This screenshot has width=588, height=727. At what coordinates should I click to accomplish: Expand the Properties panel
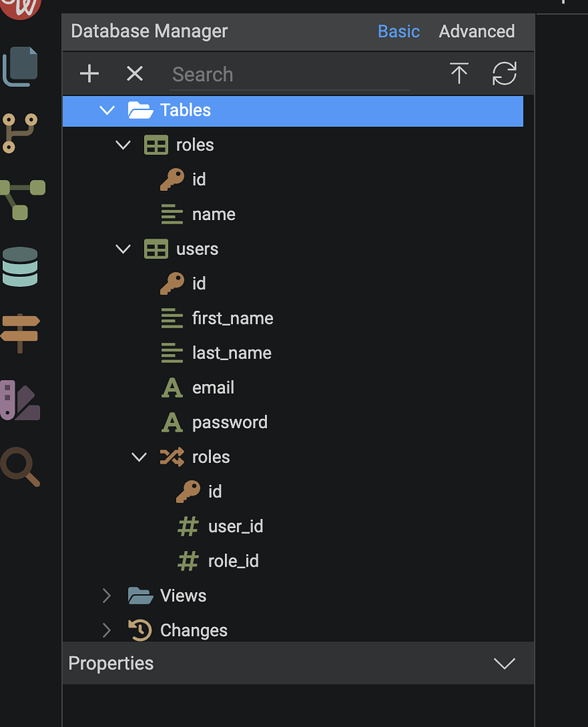point(504,663)
